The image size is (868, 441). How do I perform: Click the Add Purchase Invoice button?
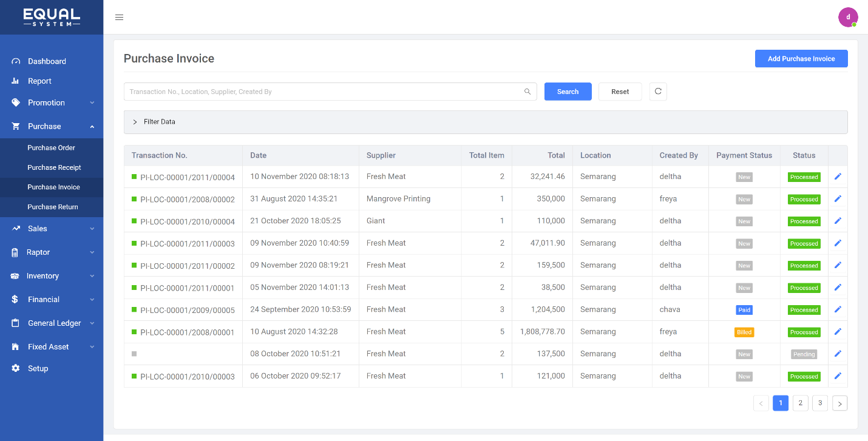(801, 59)
